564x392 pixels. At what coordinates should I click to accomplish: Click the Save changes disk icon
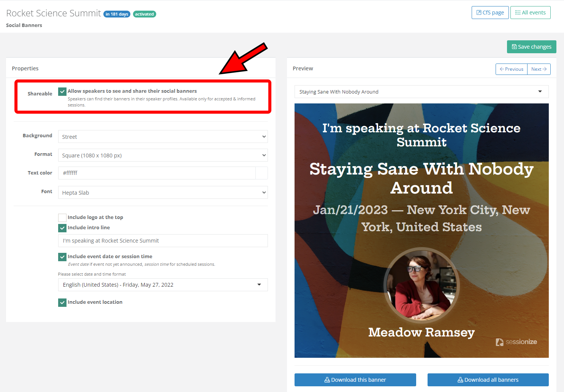(514, 47)
